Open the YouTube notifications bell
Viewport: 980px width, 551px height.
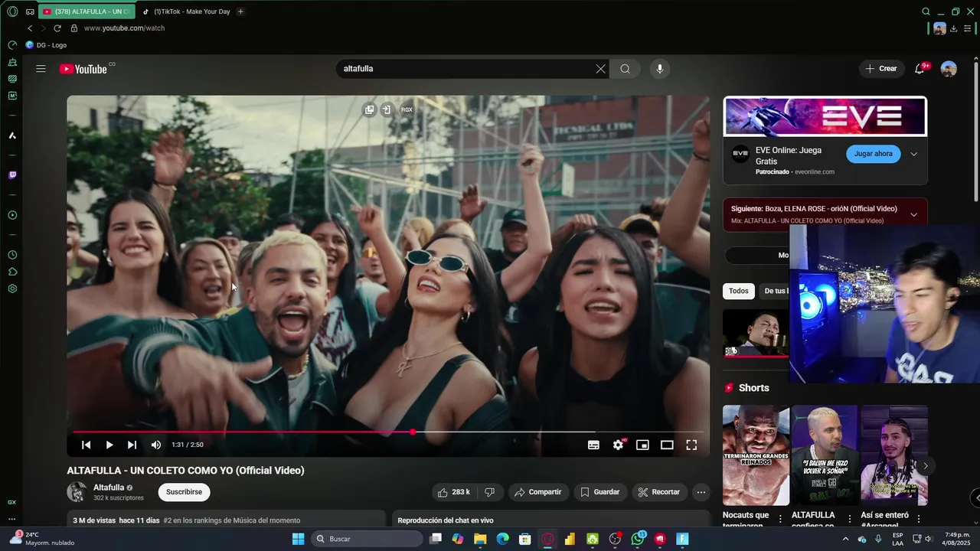tap(920, 69)
